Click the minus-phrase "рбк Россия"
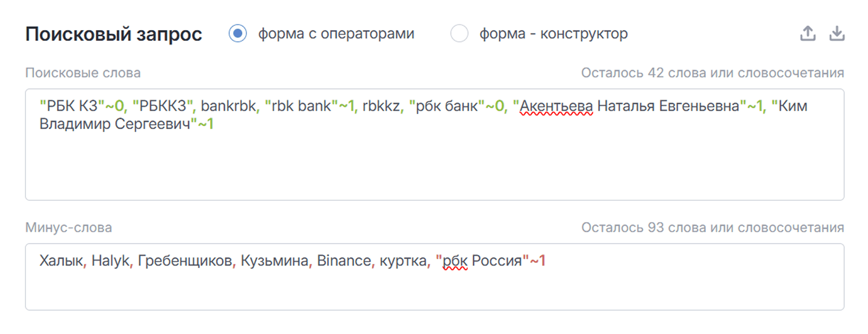 (483, 261)
